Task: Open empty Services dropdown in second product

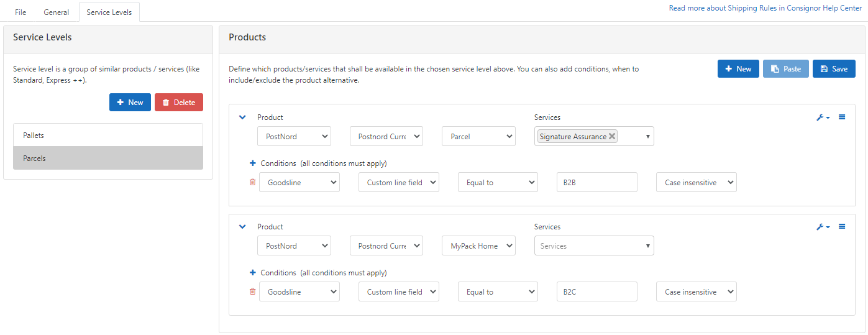Action: [593, 246]
